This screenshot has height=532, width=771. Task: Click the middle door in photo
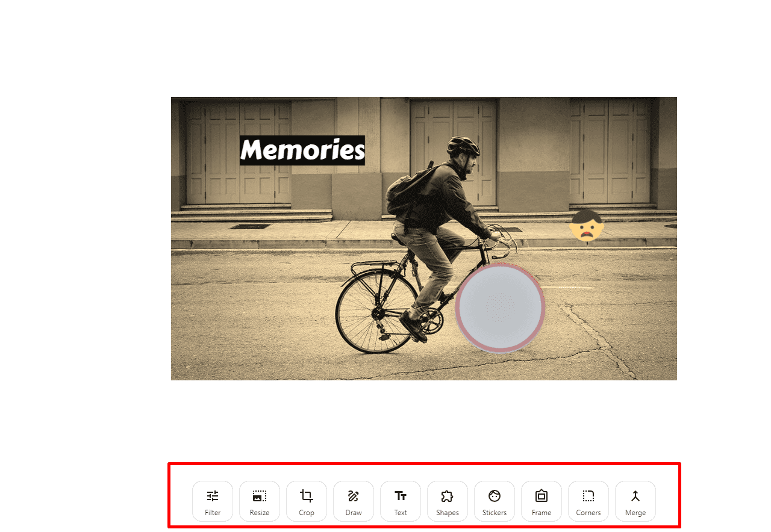[454, 153]
